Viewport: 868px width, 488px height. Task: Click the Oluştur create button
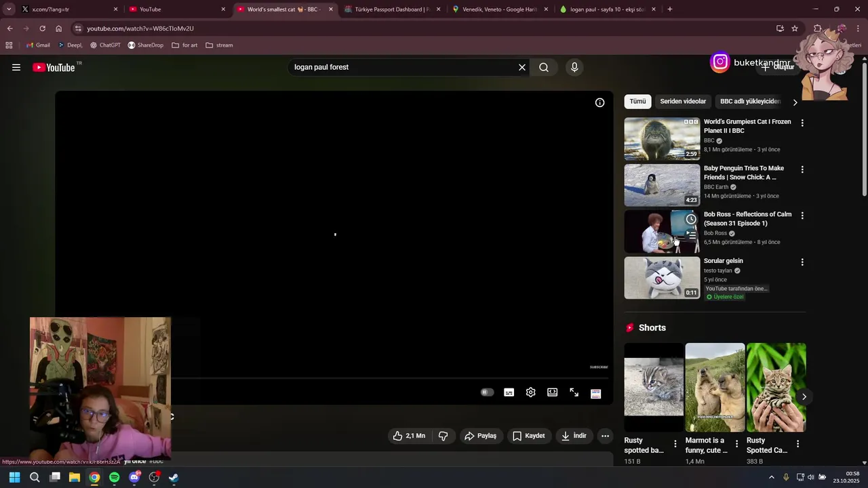point(777,67)
